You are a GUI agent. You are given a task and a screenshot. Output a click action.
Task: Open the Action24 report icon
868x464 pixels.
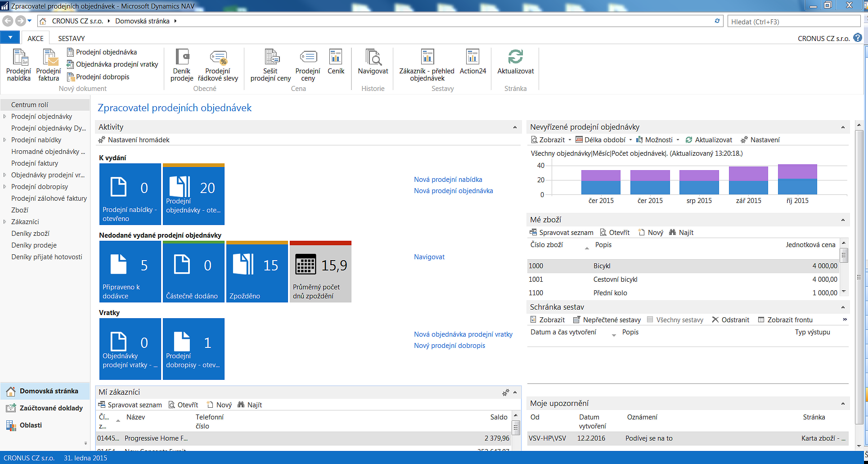click(x=472, y=65)
